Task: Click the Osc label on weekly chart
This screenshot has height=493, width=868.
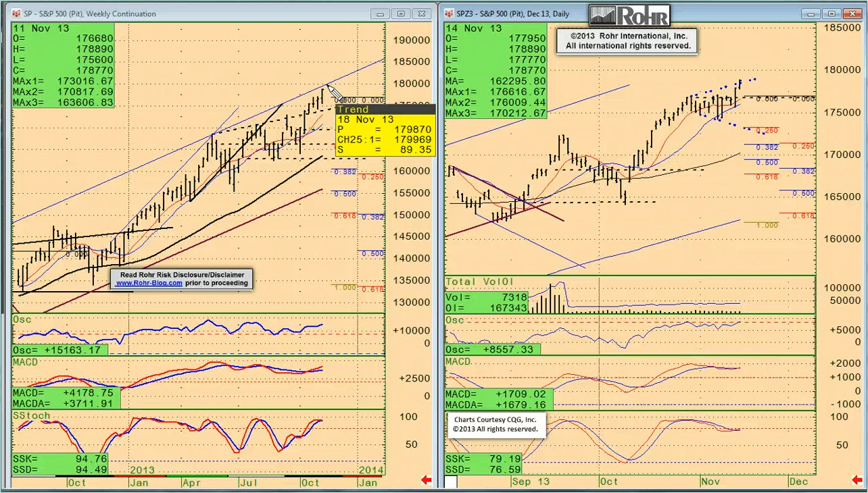Action: coord(21,319)
